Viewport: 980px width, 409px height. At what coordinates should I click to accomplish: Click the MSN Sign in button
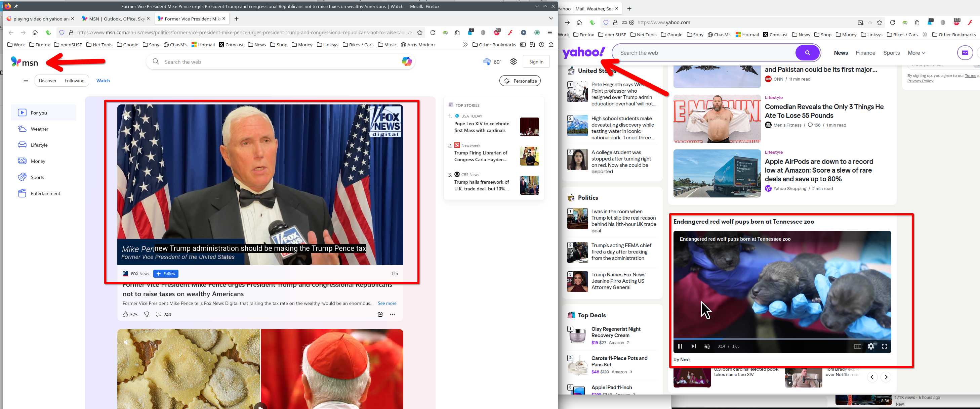point(536,61)
